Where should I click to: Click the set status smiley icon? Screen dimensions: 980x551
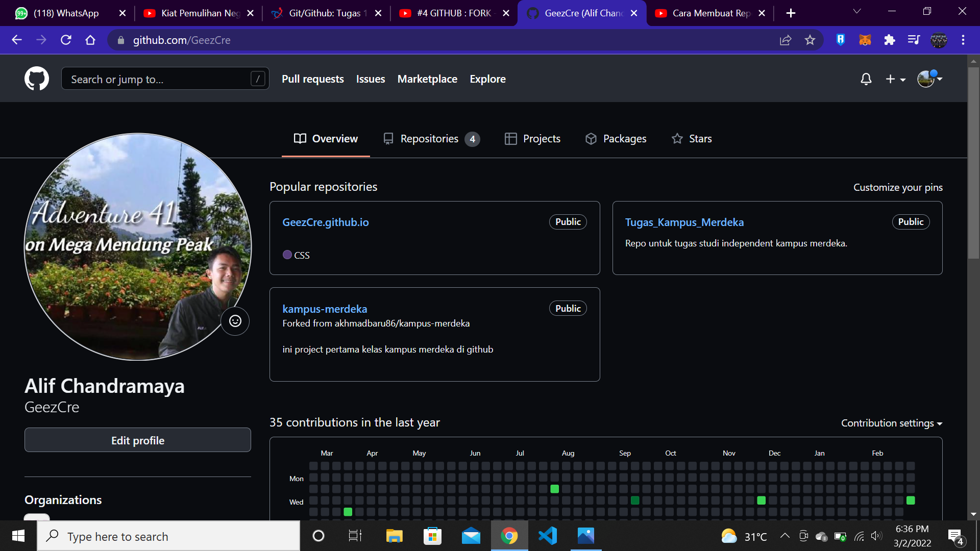[235, 321]
